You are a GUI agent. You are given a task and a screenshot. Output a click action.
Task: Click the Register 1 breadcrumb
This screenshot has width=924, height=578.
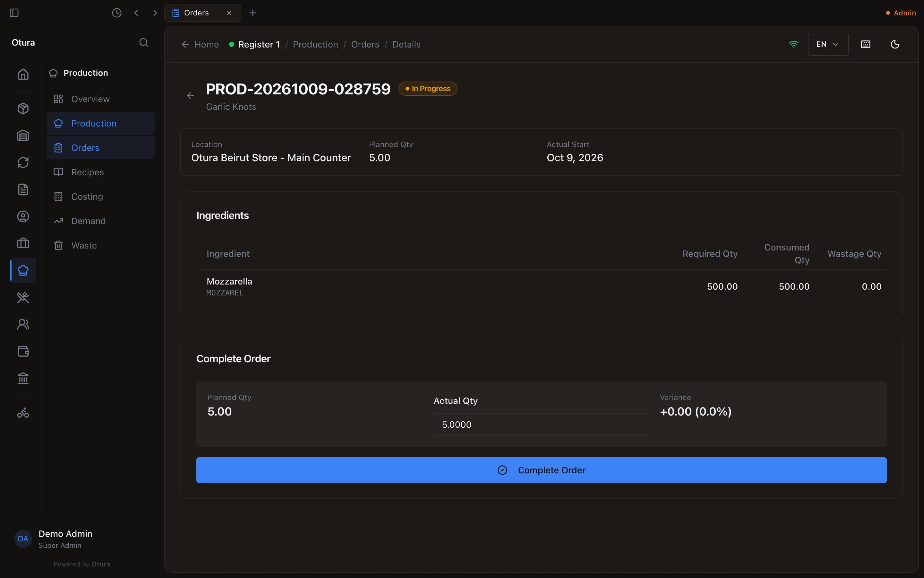point(255,44)
